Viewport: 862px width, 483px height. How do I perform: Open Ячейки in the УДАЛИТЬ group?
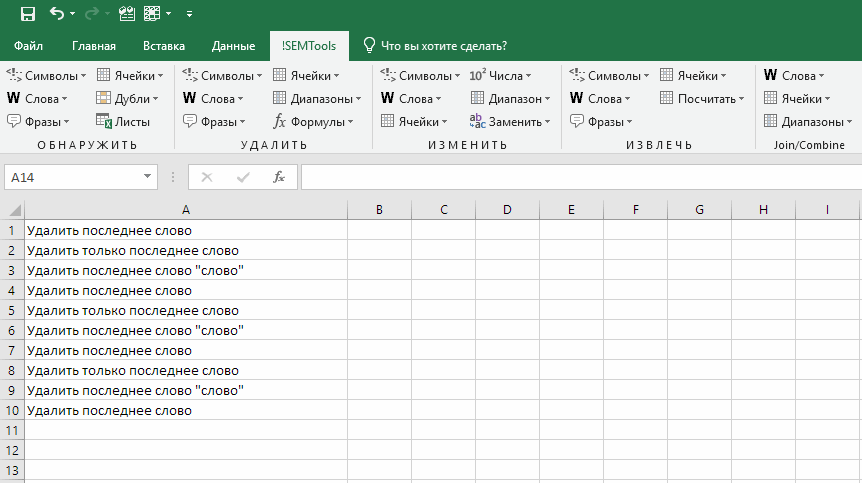306,76
